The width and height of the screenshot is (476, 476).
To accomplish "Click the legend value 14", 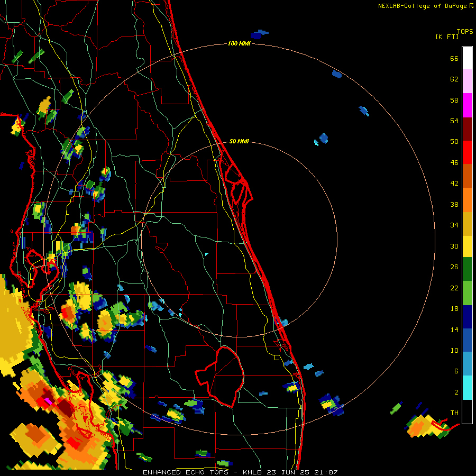I will pos(454,329).
